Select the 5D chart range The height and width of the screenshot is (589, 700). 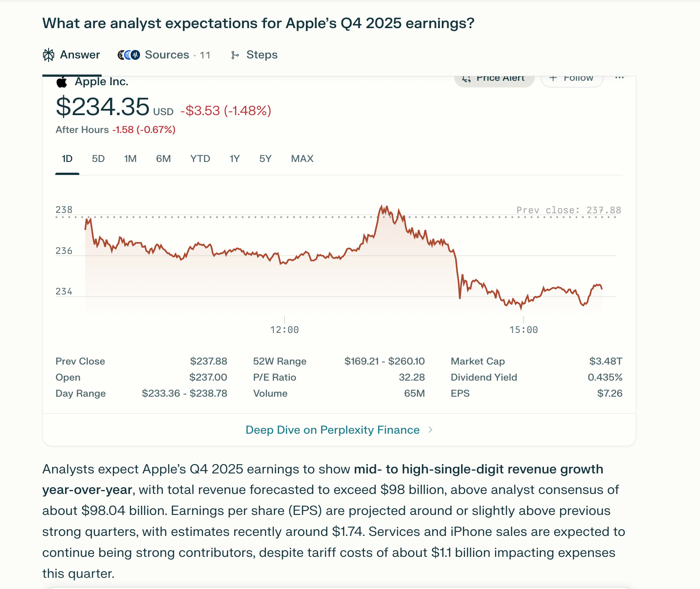pos(98,159)
